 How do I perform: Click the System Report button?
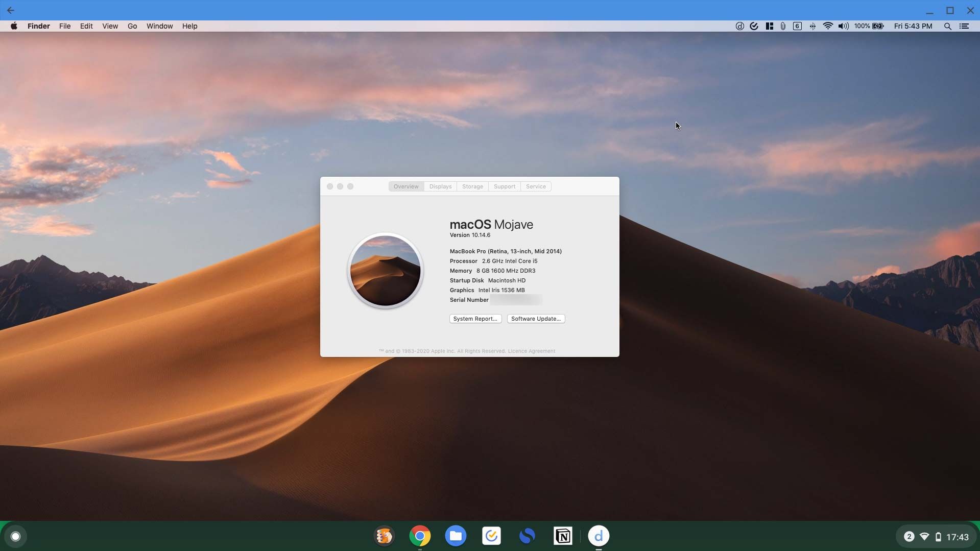[475, 319]
